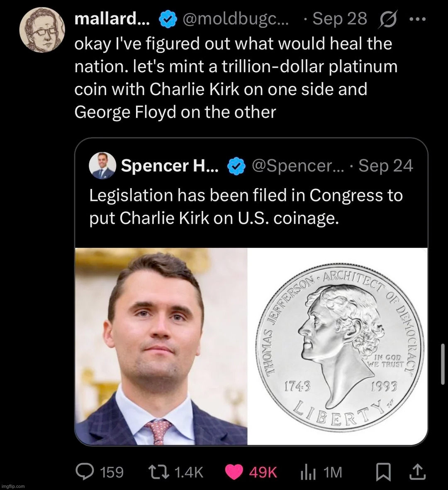Open the Thomas Jefferson coin image
The width and height of the screenshot is (448, 490).
(337, 346)
